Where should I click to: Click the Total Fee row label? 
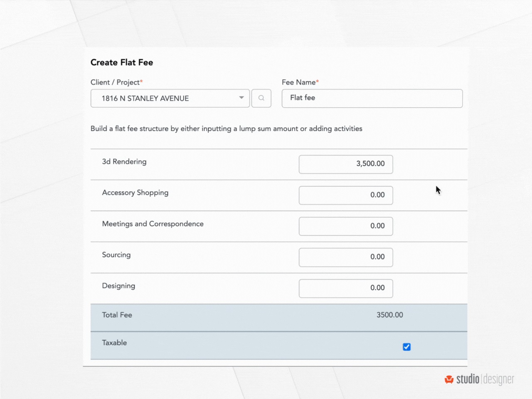point(117,315)
